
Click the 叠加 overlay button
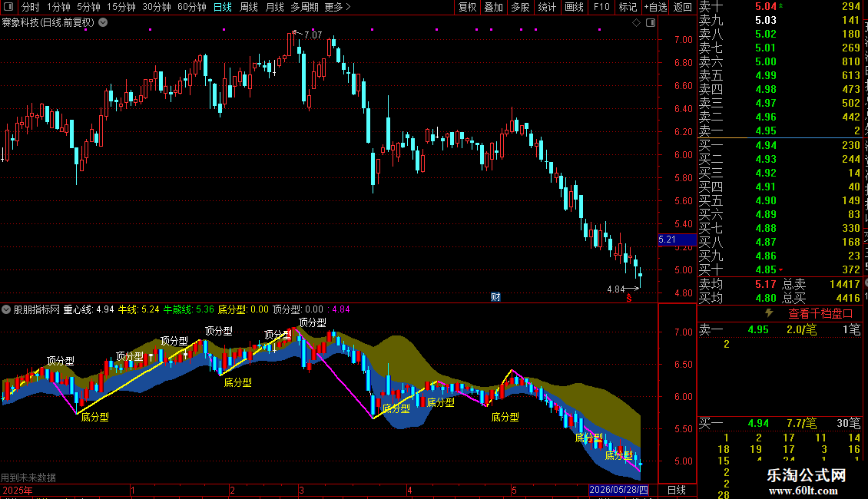tap(494, 7)
